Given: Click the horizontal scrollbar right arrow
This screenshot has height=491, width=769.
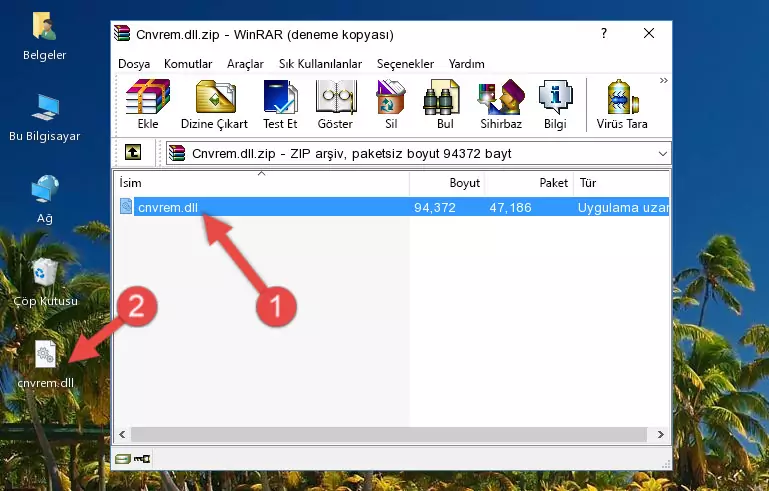Looking at the screenshot, I should pos(661,434).
